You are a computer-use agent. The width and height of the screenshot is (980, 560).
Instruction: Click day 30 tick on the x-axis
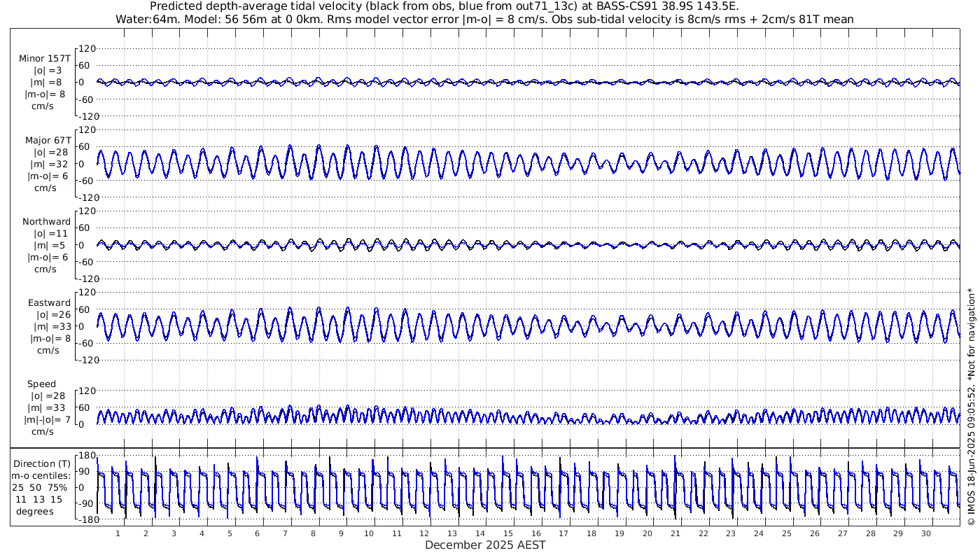pyautogui.click(x=925, y=533)
